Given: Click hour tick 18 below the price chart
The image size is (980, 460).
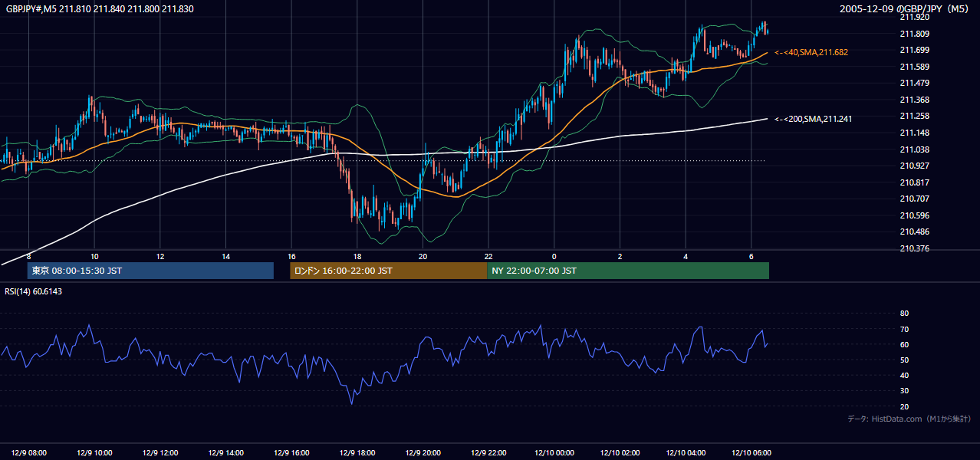Looking at the screenshot, I should [357, 256].
